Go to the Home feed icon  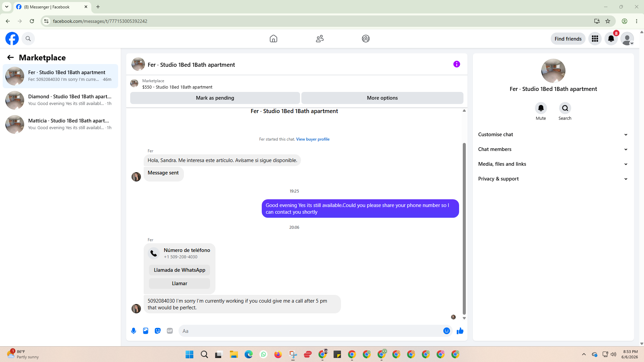click(274, 39)
